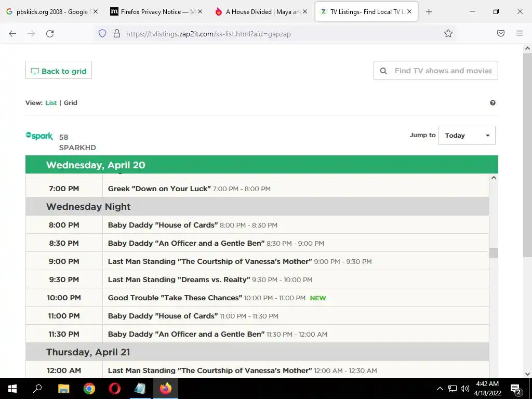
Task: Launch Google Chrome from taskbar
Action: [x=89, y=389]
